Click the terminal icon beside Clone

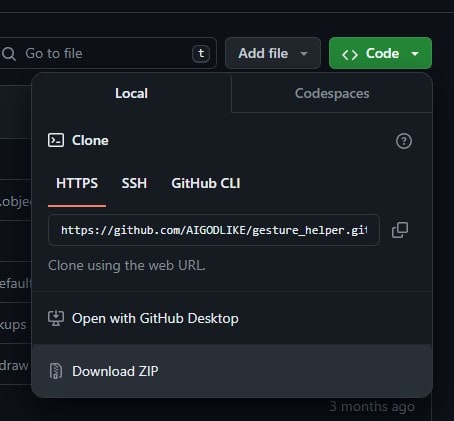click(56, 140)
